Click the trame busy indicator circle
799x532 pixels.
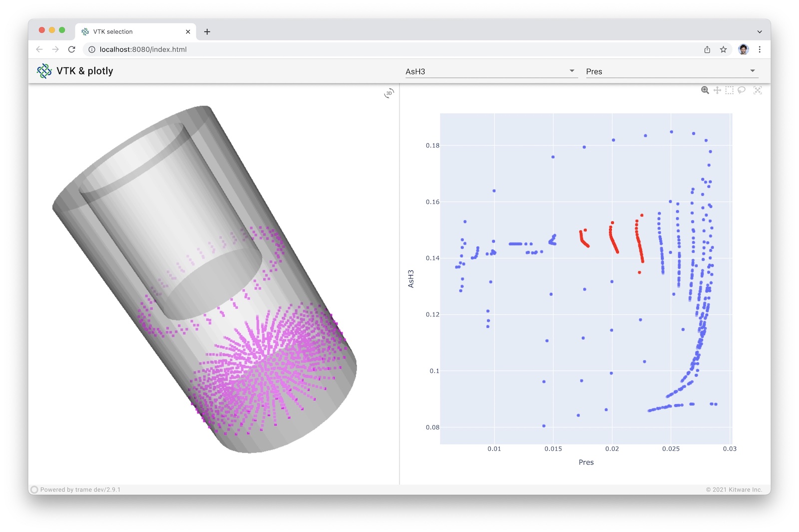pos(34,490)
